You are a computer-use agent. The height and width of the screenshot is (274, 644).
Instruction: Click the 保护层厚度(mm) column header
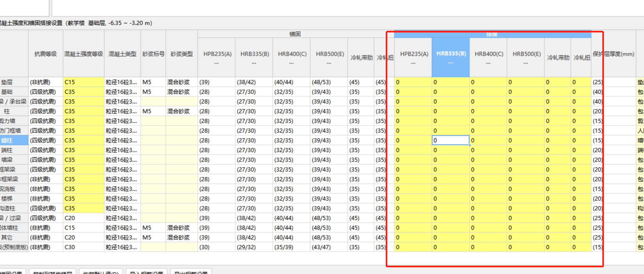613,54
